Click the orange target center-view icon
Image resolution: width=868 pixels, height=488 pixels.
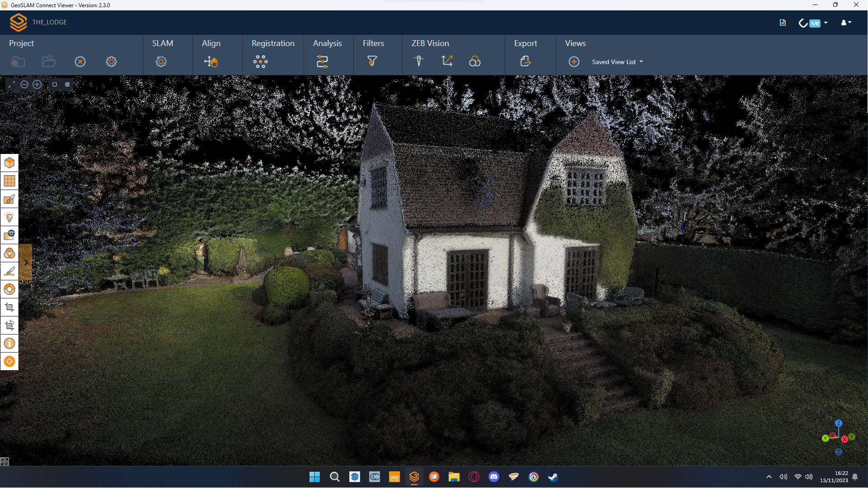[x=9, y=362]
